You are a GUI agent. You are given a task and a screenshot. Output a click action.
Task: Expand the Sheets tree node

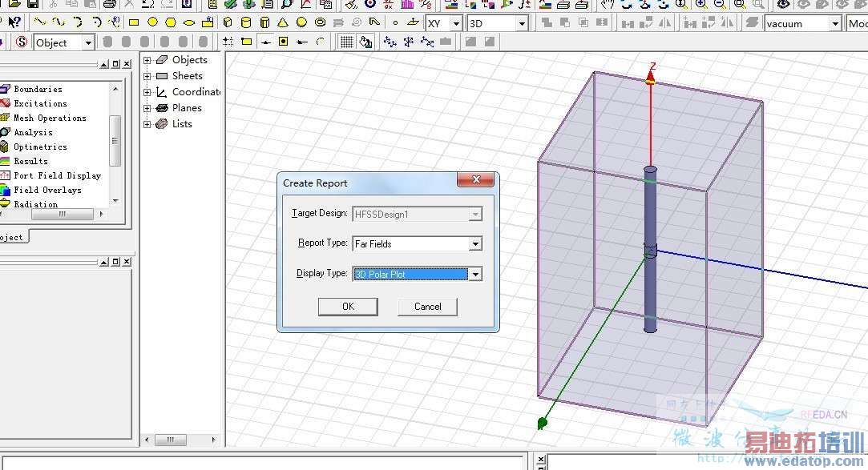tap(147, 76)
